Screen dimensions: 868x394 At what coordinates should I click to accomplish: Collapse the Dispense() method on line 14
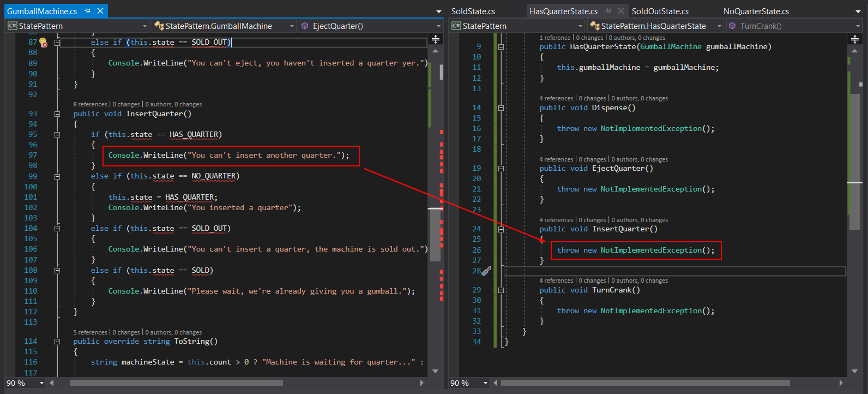(501, 108)
